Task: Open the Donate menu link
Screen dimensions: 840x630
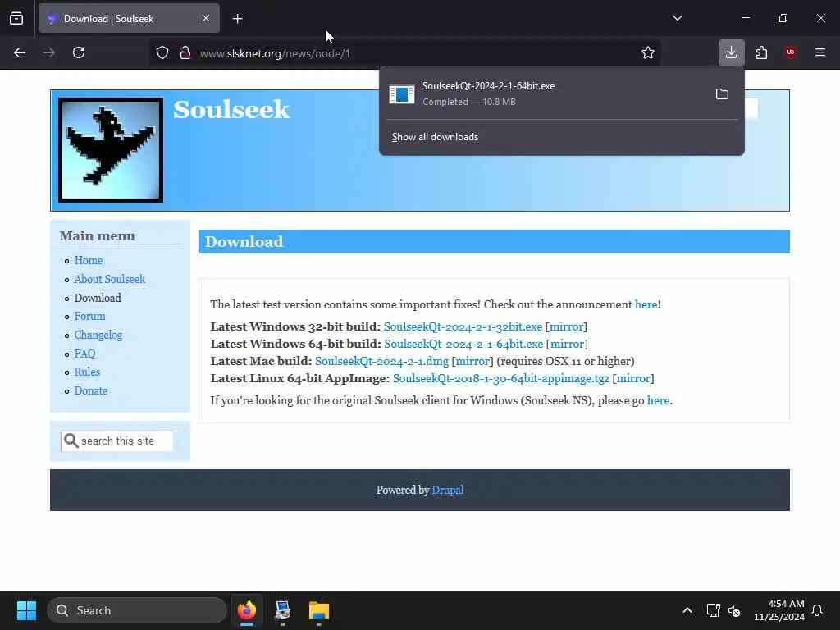Action: [x=91, y=390]
